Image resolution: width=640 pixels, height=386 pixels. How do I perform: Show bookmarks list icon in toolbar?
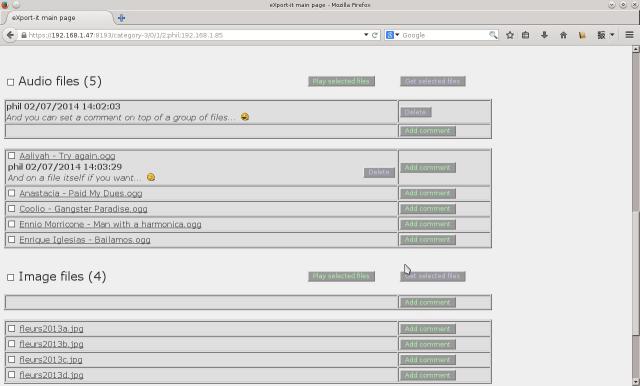(525, 35)
